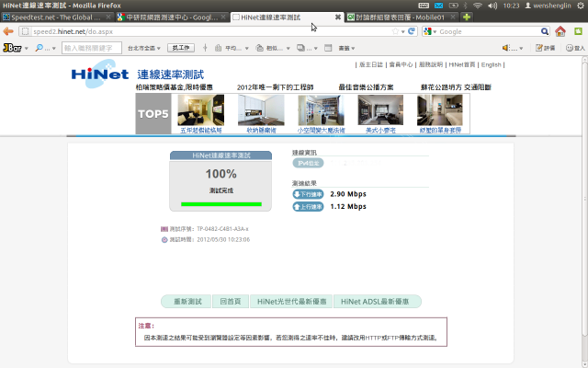
Task: Click the JBar job keyword input field
Action: [x=92, y=48]
